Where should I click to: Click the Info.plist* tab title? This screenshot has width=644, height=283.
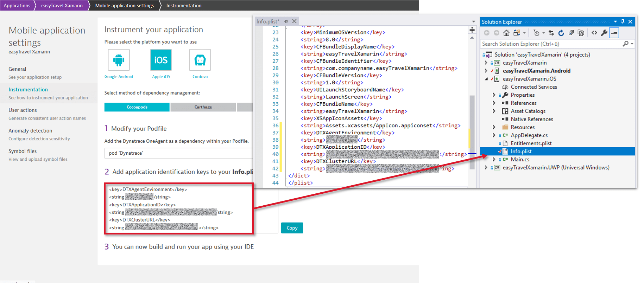pos(267,21)
